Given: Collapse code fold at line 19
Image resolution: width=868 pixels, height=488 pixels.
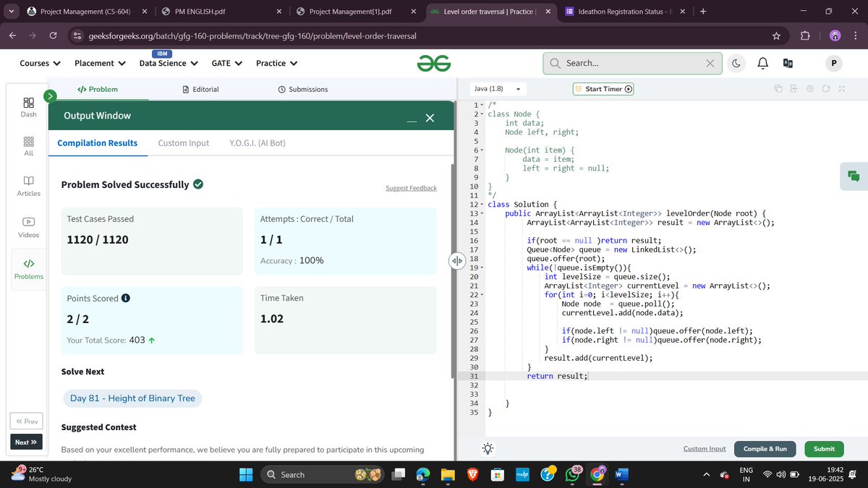Looking at the screenshot, I should click(x=482, y=267).
